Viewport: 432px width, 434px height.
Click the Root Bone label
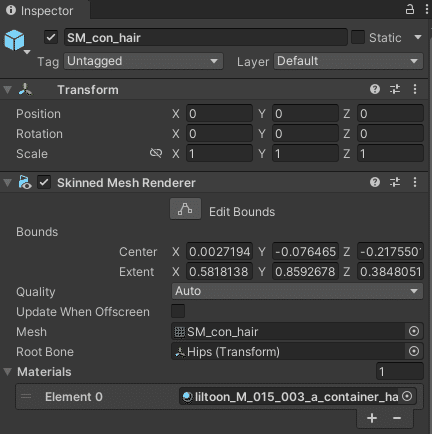pos(45,352)
